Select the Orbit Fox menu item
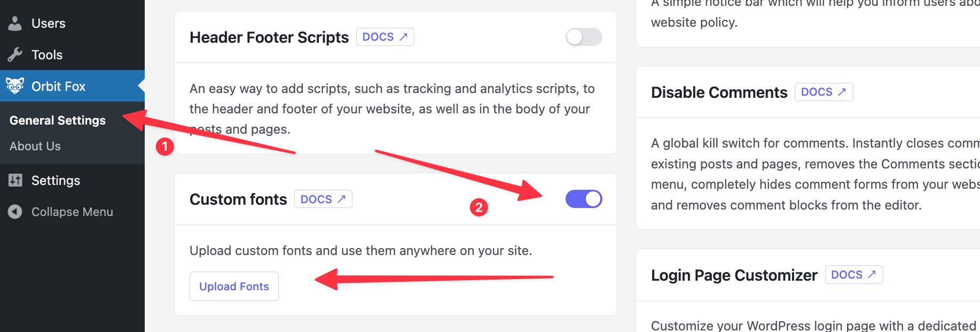This screenshot has width=980, height=332. click(x=58, y=86)
